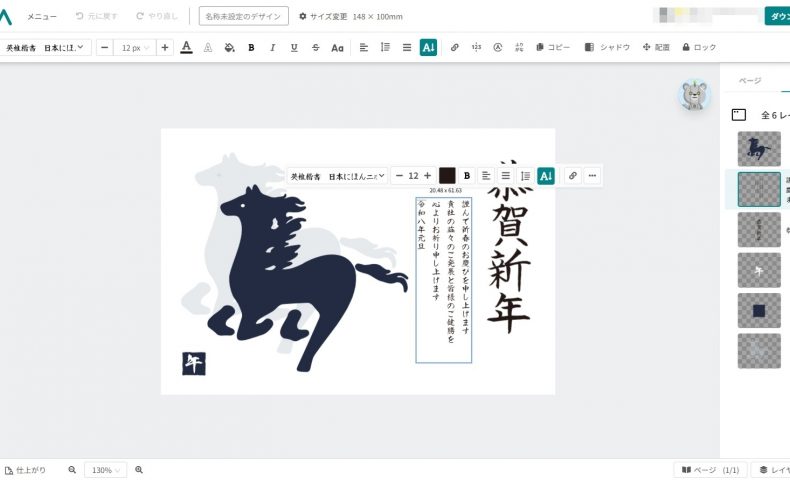The width and height of the screenshot is (790, 480).
Task: Switch to the ページ tab
Action: 749,81
